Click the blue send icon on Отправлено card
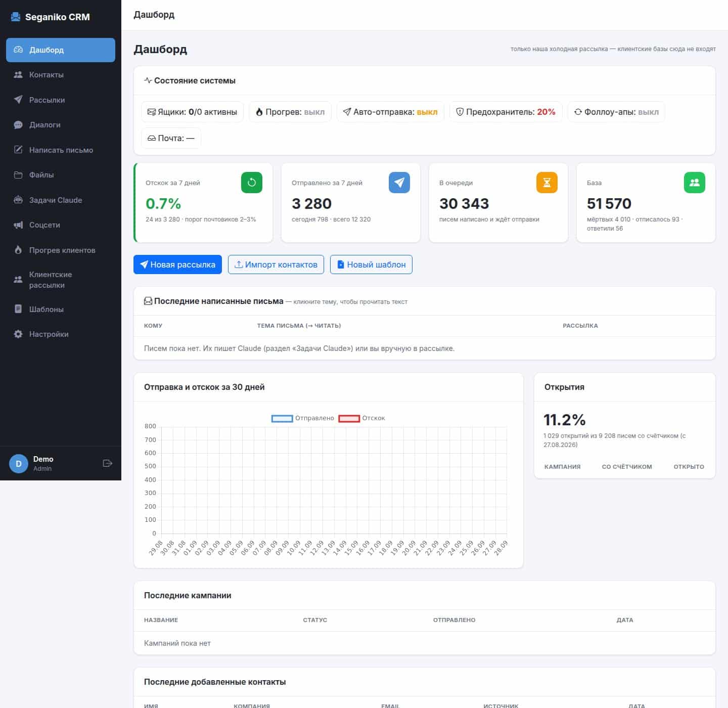This screenshot has width=728, height=708. [399, 183]
